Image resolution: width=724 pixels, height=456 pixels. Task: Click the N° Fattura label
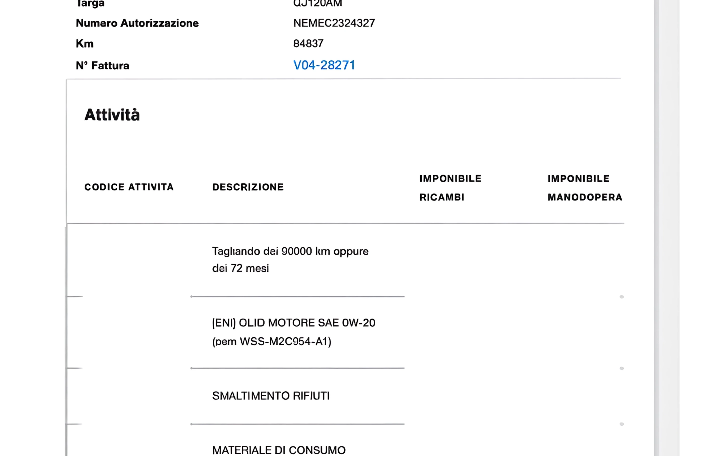pos(102,65)
